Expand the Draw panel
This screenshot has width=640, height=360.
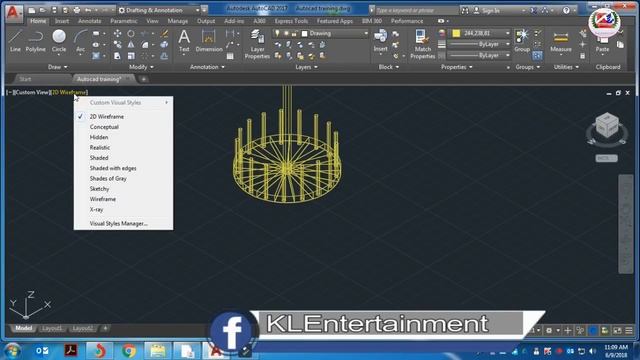(58, 67)
